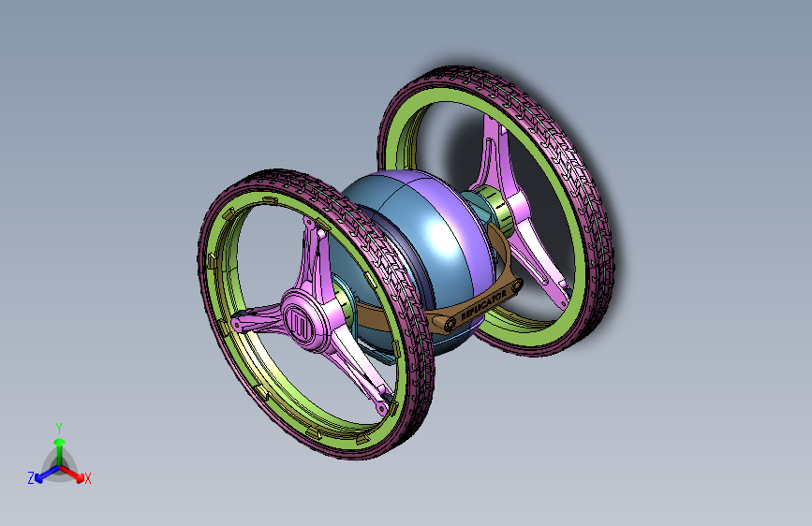Click the red X axis of the orientation triad
Viewport: 812px width, 526px height.
coord(73,475)
